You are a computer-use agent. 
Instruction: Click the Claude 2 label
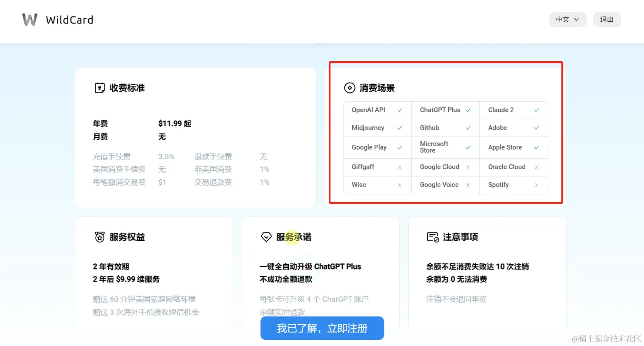tap(501, 110)
